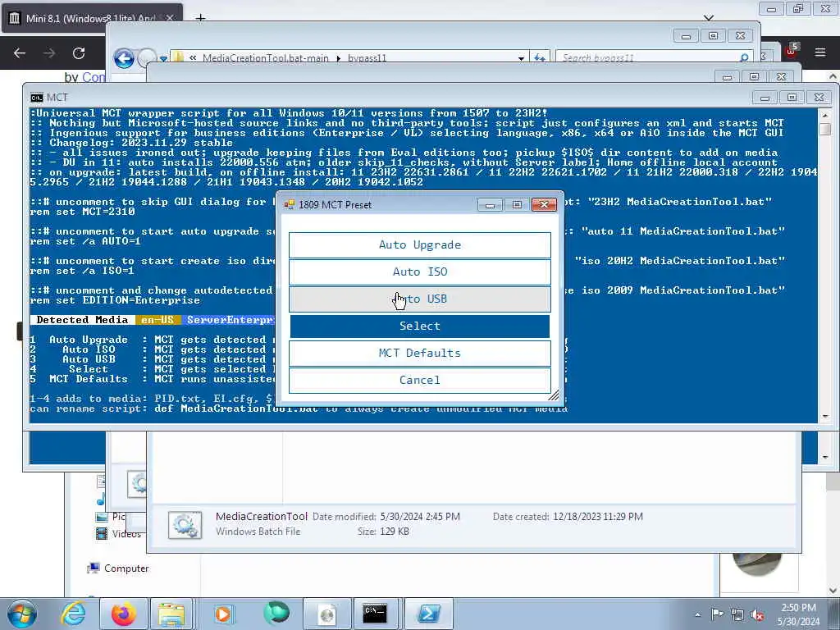
Task: Open a new Firefox tab
Action: click(200, 18)
